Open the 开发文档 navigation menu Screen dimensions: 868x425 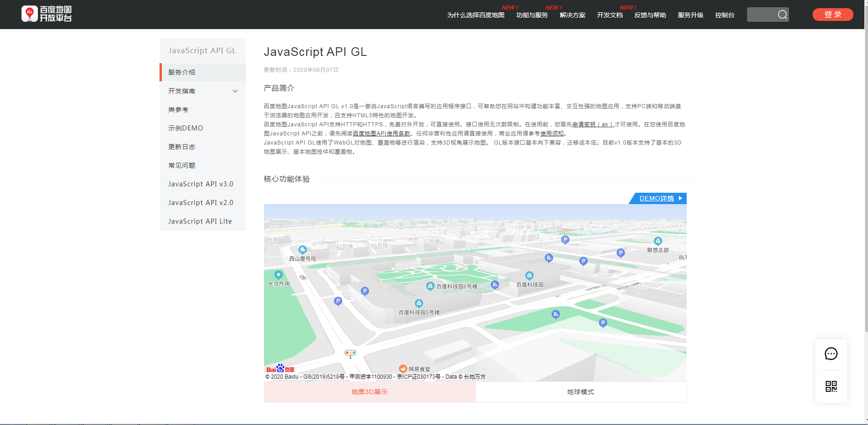point(609,15)
